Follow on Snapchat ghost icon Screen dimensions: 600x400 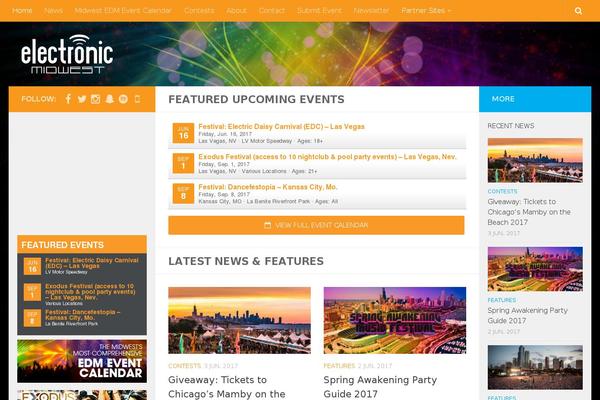[x=109, y=99]
